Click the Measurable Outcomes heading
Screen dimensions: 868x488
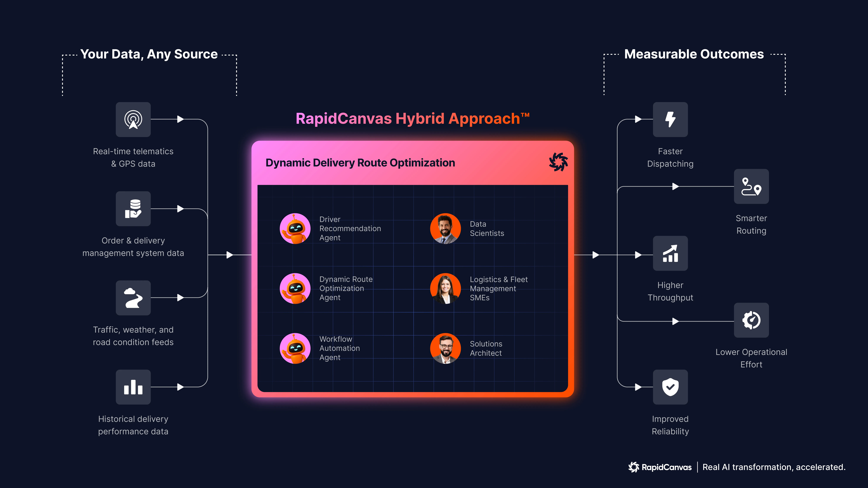coord(694,54)
